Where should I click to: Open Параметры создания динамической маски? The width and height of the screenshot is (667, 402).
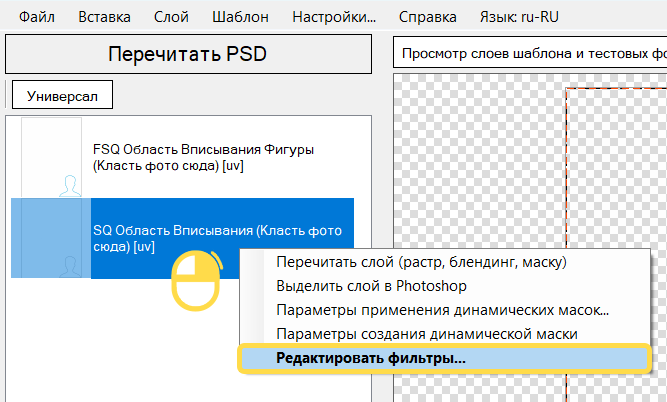click(426, 333)
